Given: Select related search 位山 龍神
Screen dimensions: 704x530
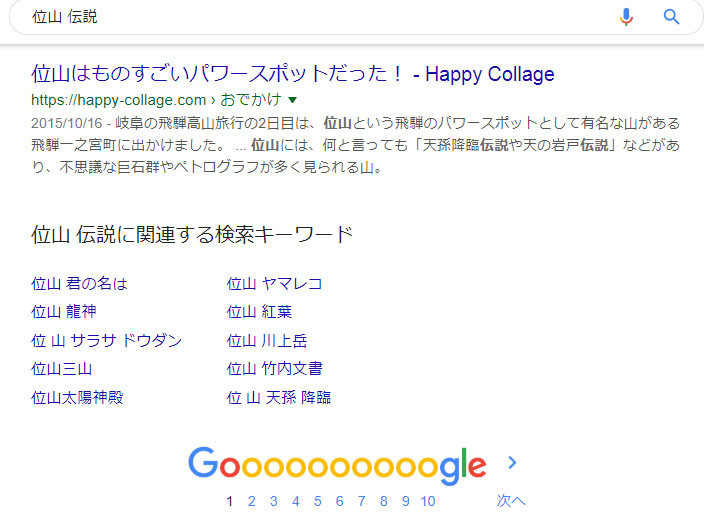Looking at the screenshot, I should [x=63, y=311].
